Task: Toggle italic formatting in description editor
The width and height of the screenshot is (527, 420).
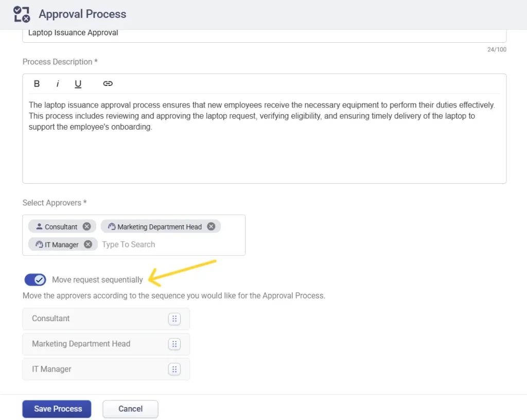Action: (58, 84)
